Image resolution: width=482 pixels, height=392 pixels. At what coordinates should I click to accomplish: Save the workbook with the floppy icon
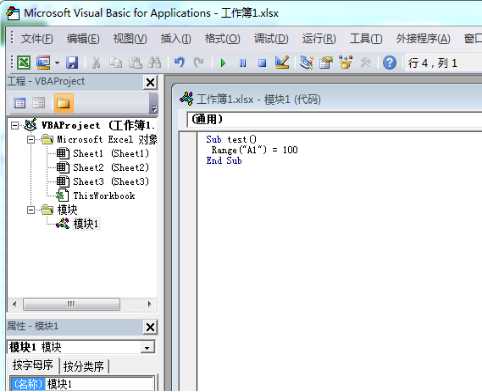72,62
